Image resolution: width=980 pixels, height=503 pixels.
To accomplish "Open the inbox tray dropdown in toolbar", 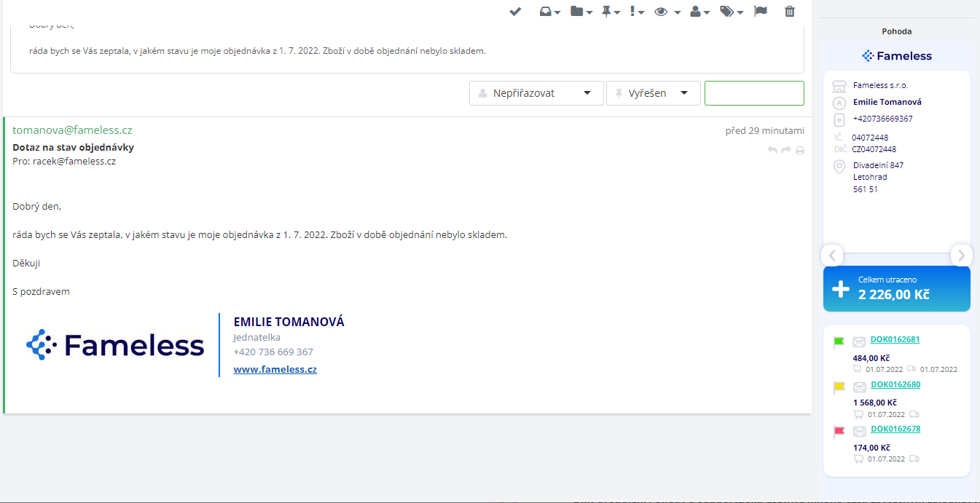I will pos(549,11).
